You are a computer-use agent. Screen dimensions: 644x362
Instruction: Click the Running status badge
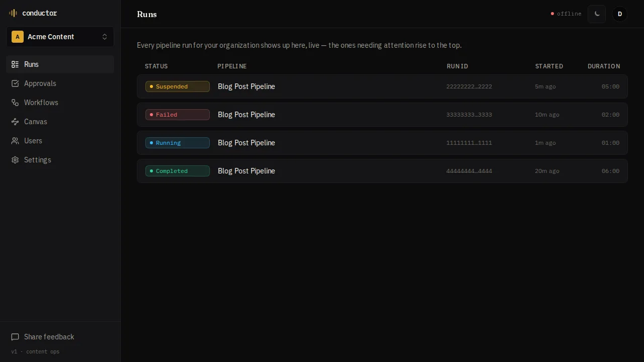tap(178, 143)
